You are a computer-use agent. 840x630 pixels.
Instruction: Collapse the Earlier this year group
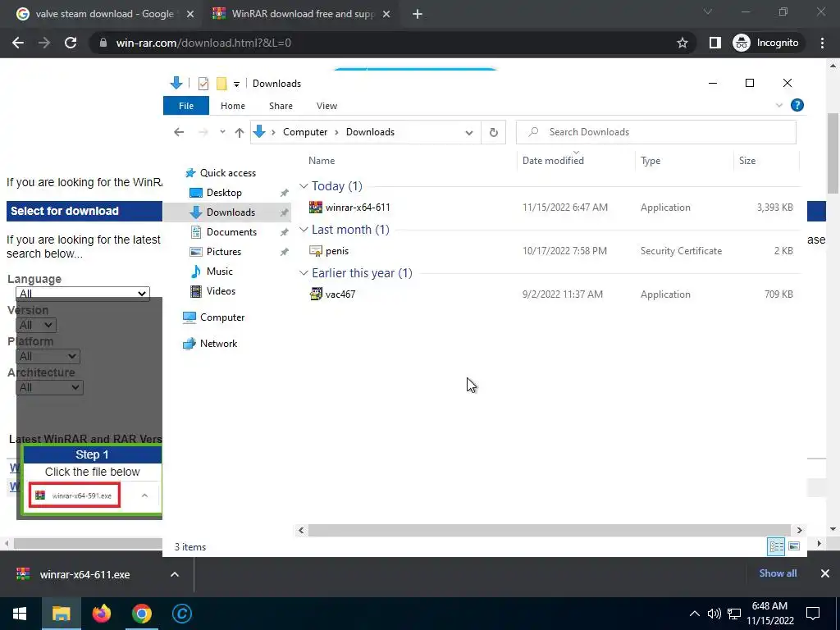click(304, 272)
